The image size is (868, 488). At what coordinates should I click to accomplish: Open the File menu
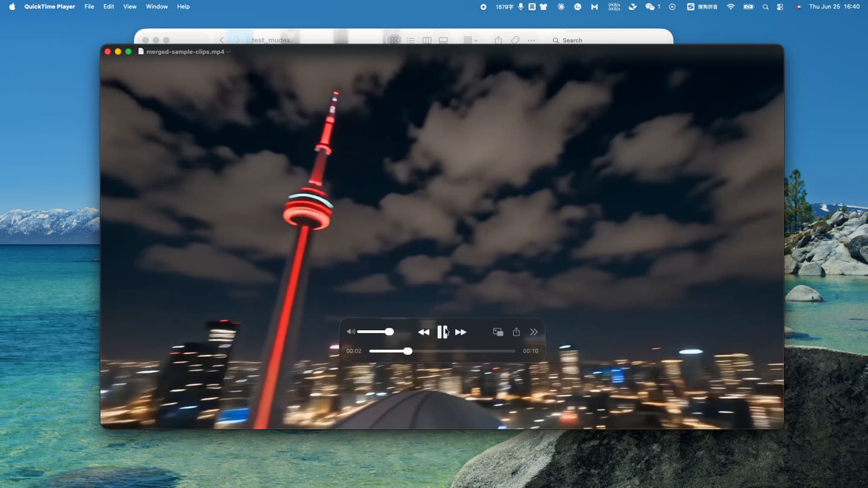tap(89, 7)
